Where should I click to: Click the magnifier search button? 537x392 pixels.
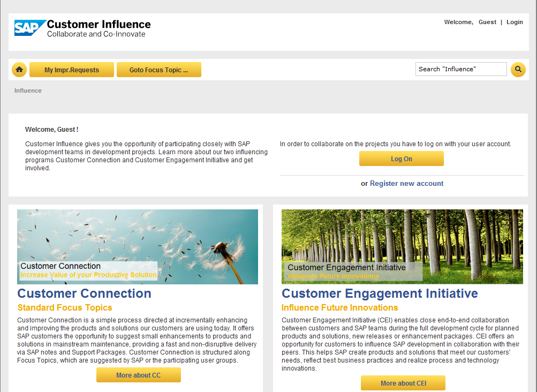point(518,70)
